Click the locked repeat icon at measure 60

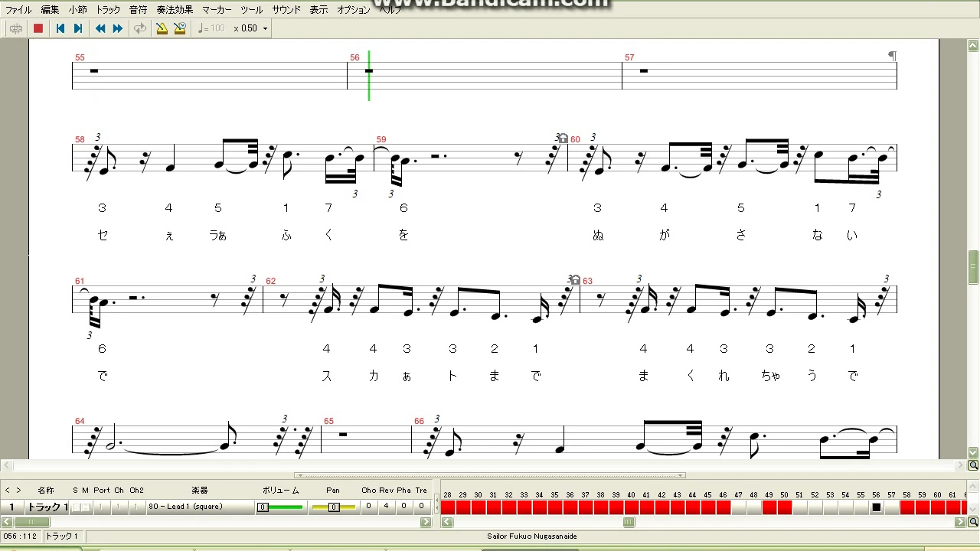pyautogui.click(x=563, y=139)
